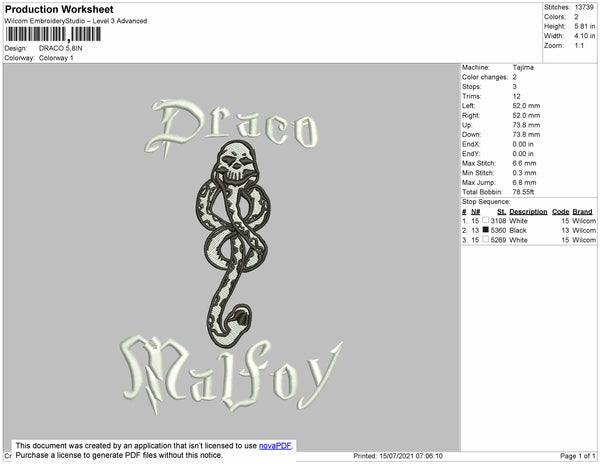This screenshot has height=464, width=600.
Task: Click the barcode image in the header
Action: [53, 34]
